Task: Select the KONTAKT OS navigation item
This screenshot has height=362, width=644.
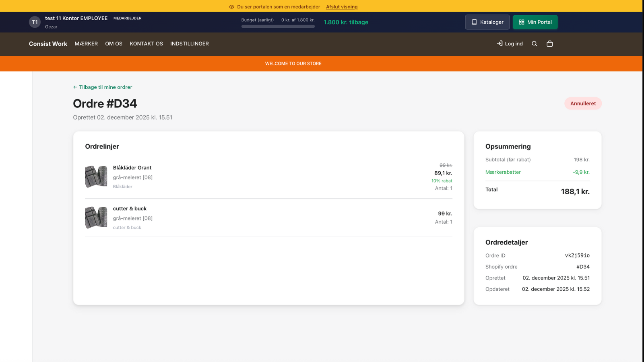Action: pos(146,43)
